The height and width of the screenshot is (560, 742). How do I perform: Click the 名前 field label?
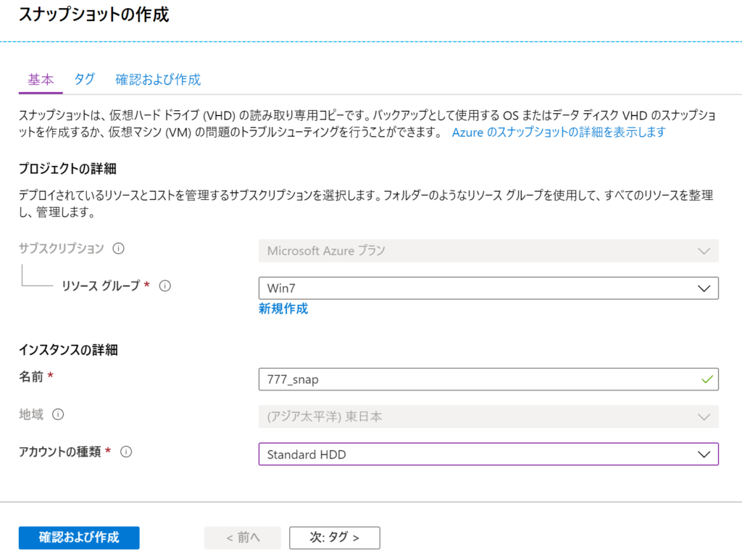click(x=31, y=377)
